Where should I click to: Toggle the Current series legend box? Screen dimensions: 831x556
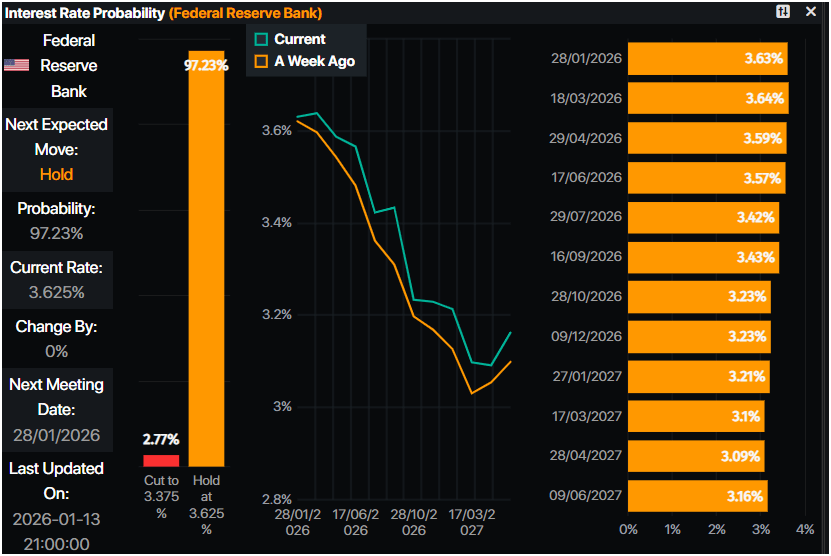point(262,39)
